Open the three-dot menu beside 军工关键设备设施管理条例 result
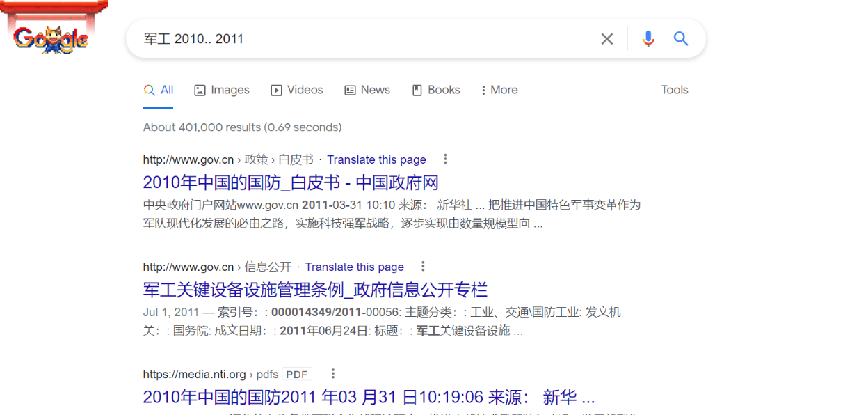Image resolution: width=868 pixels, height=415 pixels. point(423,266)
